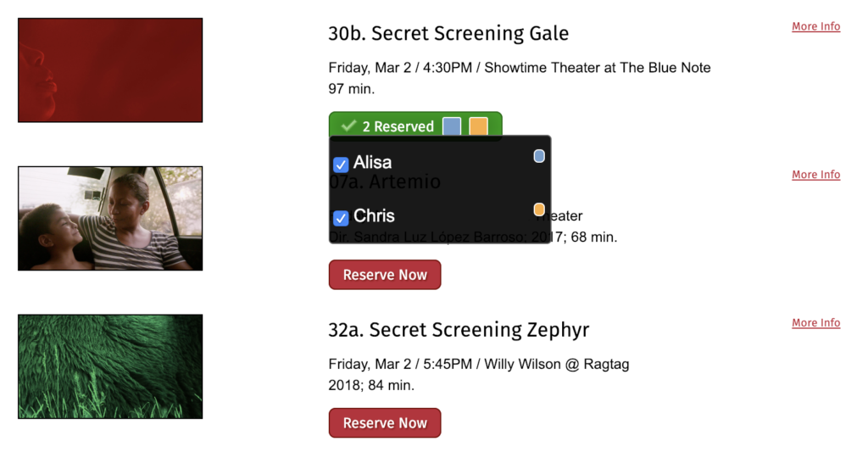This screenshot has width=868, height=458.
Task: Choose the Alisa name in the dropdown list
Action: click(373, 162)
